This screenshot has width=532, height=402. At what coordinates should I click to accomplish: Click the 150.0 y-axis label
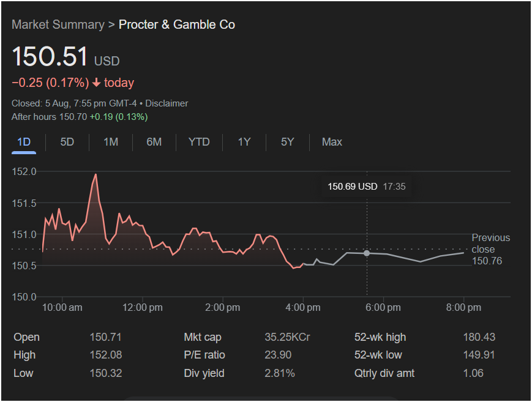[24, 297]
